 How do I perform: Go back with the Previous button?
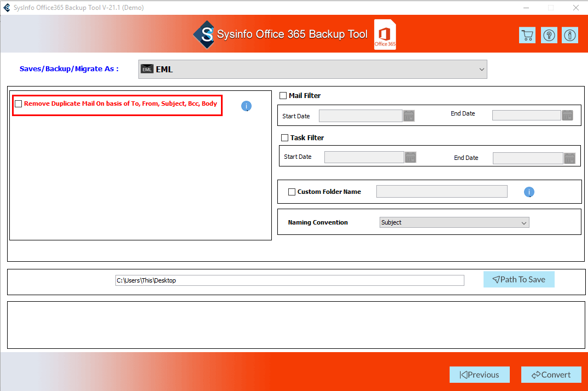coord(479,375)
